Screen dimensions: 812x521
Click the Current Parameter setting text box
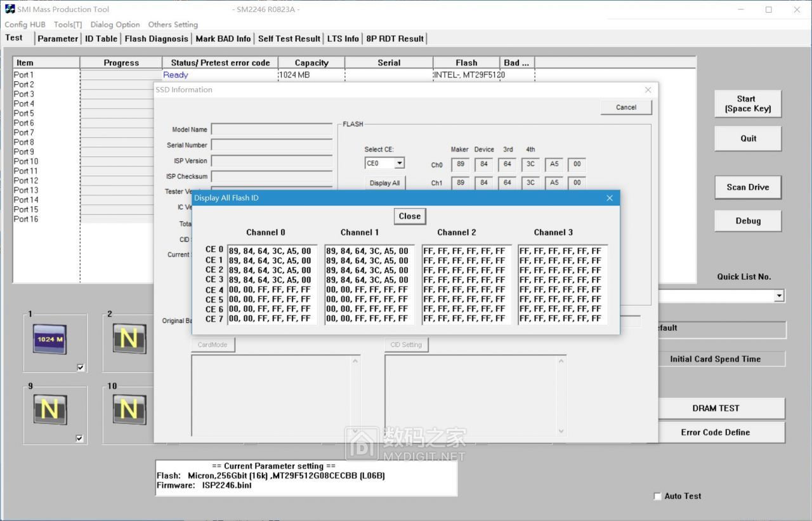coord(306,478)
